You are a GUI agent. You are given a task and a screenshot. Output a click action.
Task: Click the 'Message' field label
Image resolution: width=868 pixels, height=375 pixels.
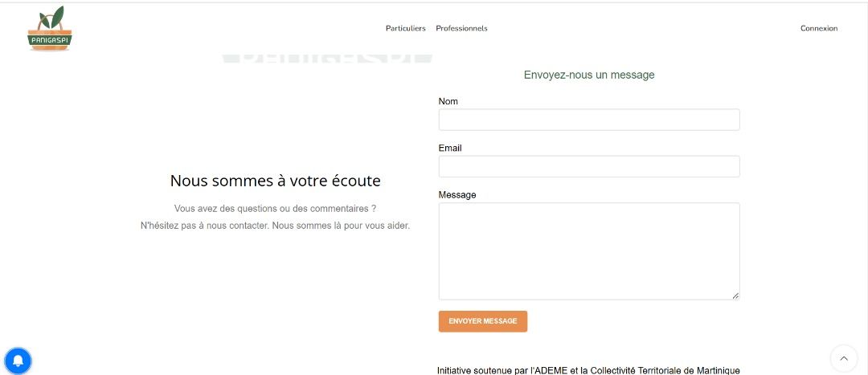pos(457,194)
